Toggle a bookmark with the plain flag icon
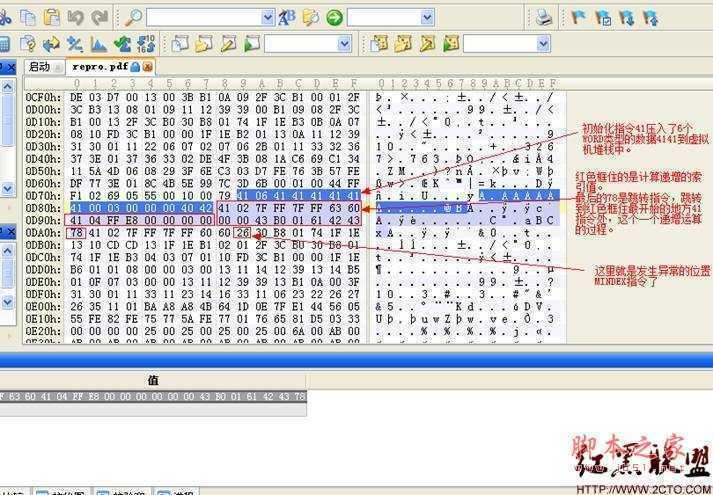Viewport: 713px width, 495px height. [578, 18]
